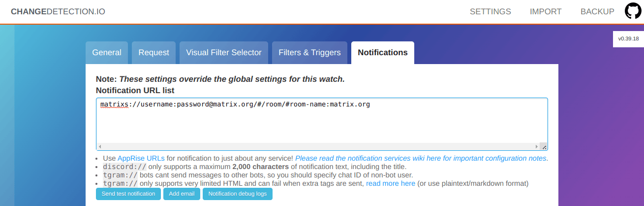Screen dimensions: 644x206
Task: Click the 'read more here' link
Action: click(391, 183)
